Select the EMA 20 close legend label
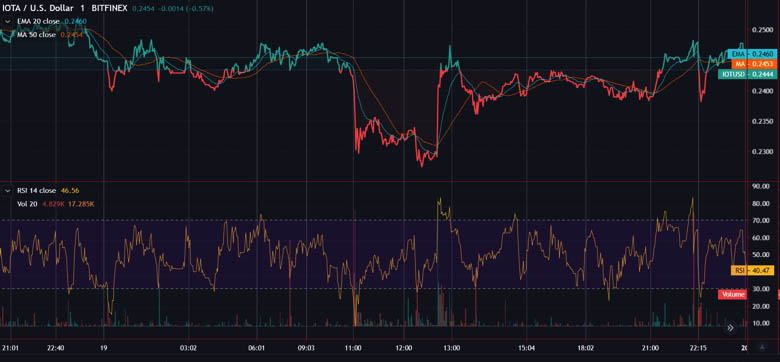This screenshot has height=362, width=780. click(38, 21)
